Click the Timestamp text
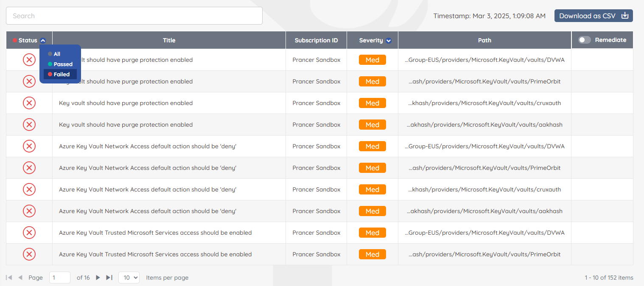 490,16
